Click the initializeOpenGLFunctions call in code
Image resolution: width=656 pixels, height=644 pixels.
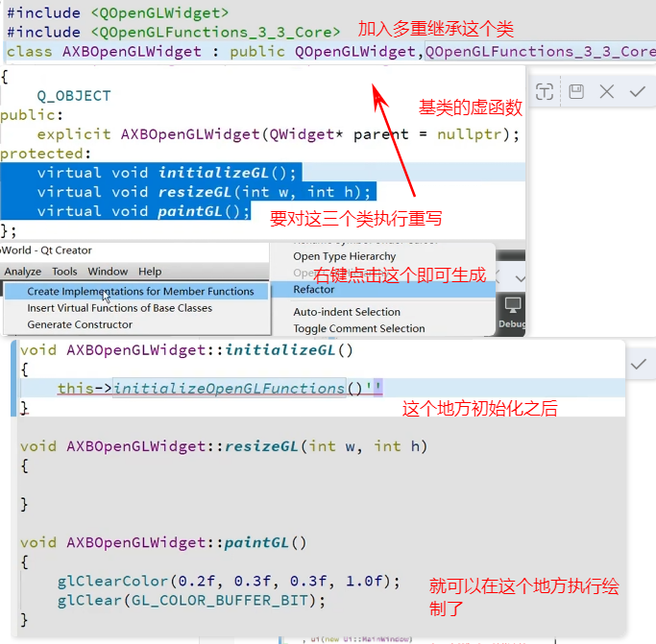228,389
